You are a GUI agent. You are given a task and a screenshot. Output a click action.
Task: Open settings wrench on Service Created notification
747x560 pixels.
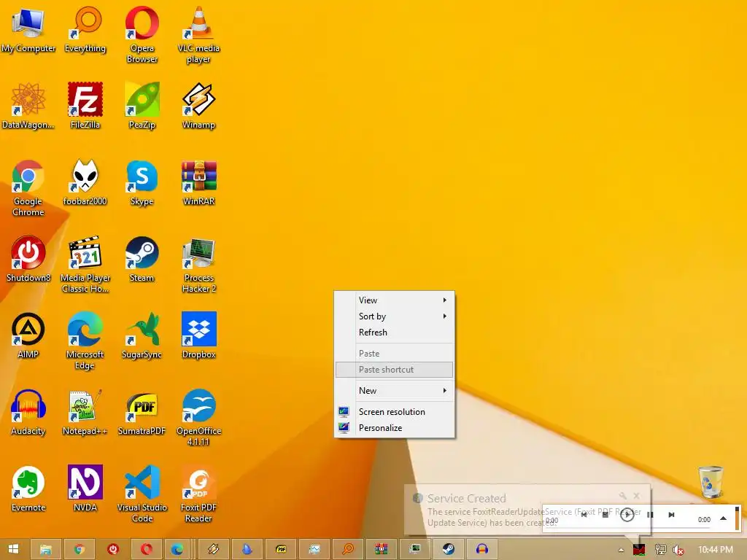coord(623,496)
